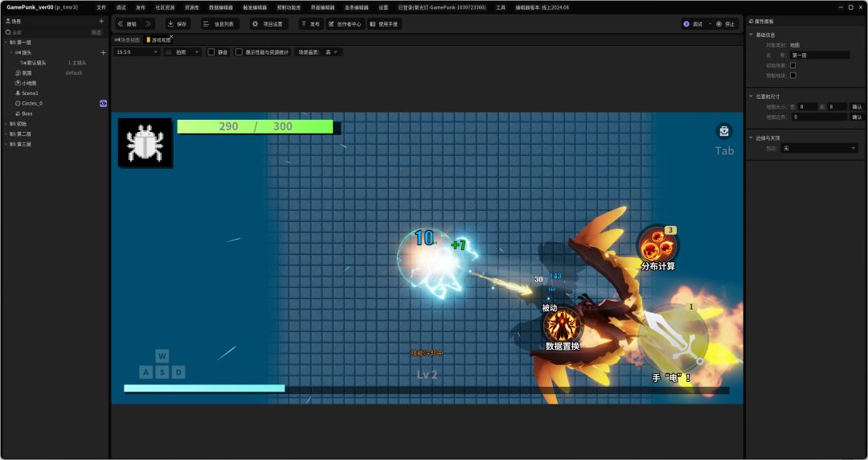Expand the 第二层 tree node

click(x=6, y=134)
